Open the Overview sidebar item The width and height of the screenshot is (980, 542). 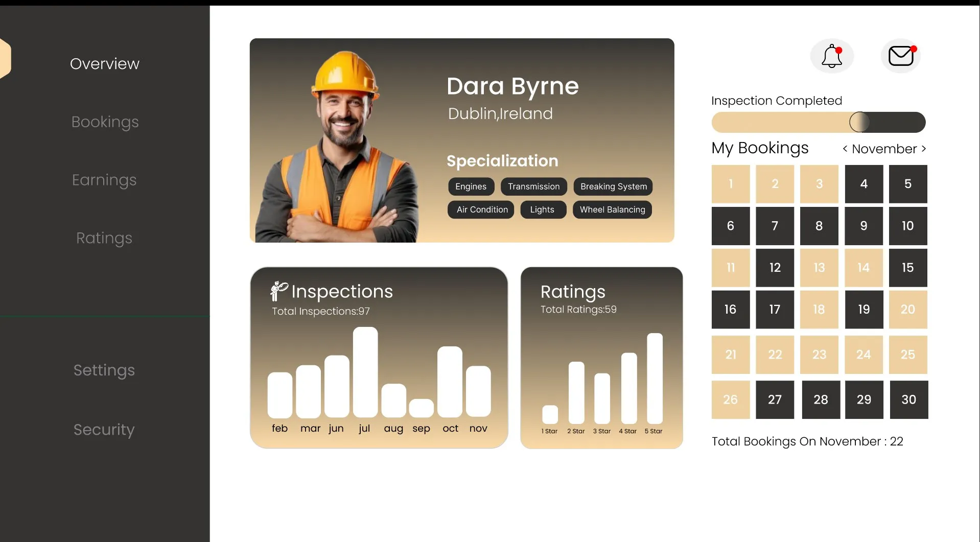tap(105, 64)
